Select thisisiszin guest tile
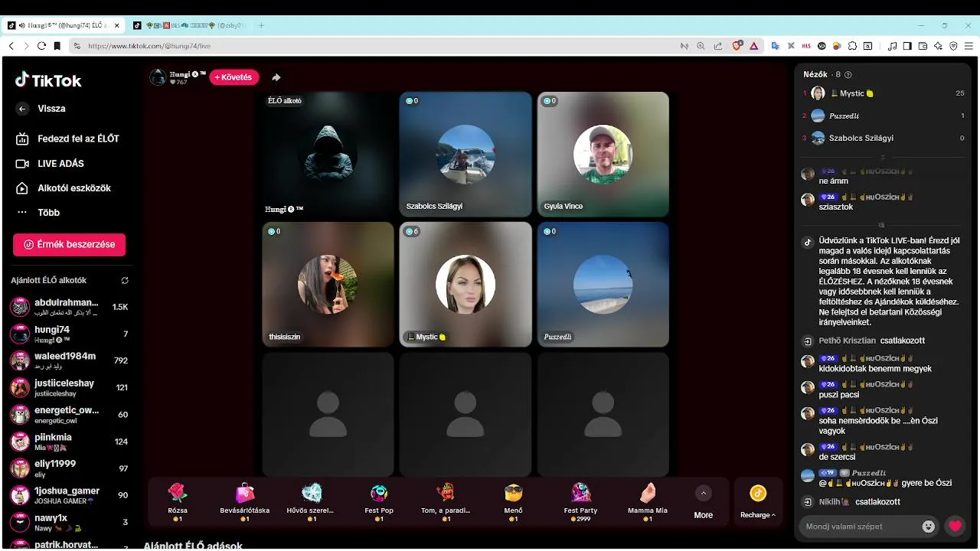The height and width of the screenshot is (551, 980). 328,285
